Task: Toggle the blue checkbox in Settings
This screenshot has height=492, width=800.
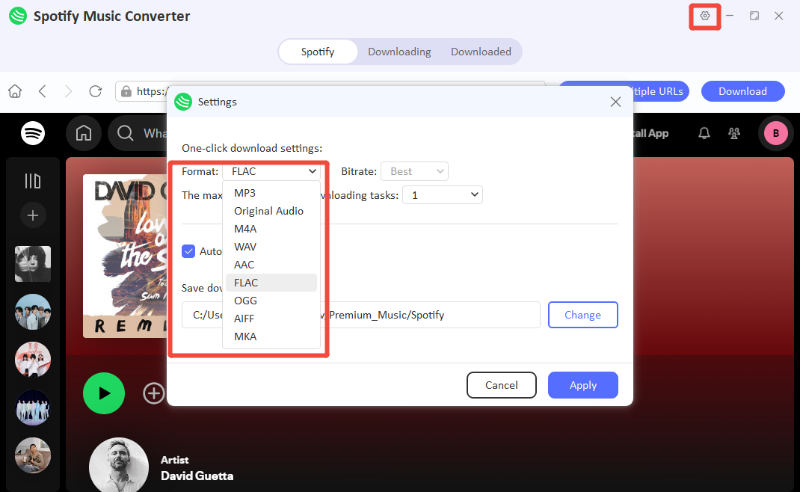Action: [x=188, y=251]
